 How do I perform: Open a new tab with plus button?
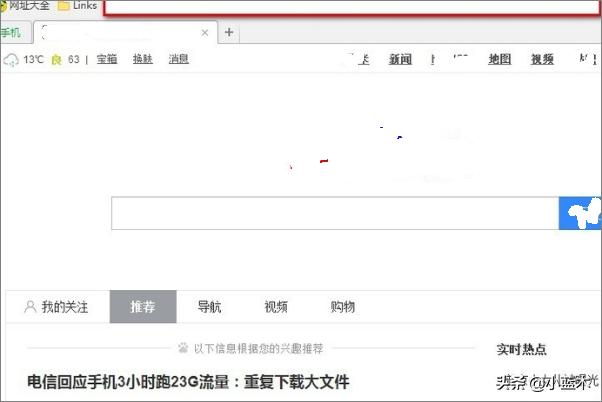coord(229,33)
